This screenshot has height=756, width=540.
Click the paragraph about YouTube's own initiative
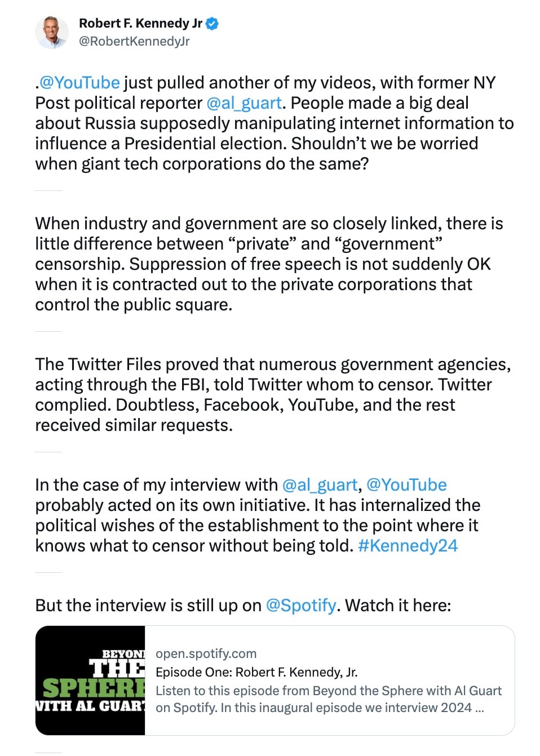[258, 515]
